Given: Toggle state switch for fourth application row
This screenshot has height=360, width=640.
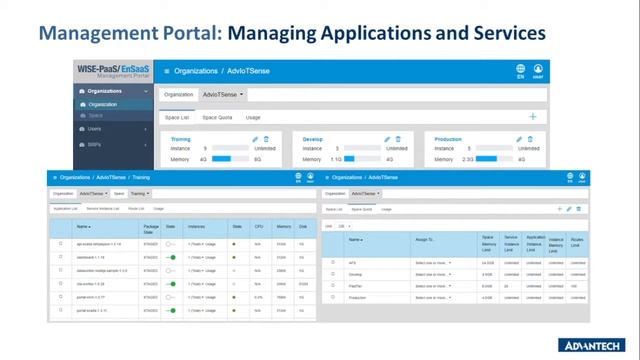Looking at the screenshot, I should [x=171, y=284].
